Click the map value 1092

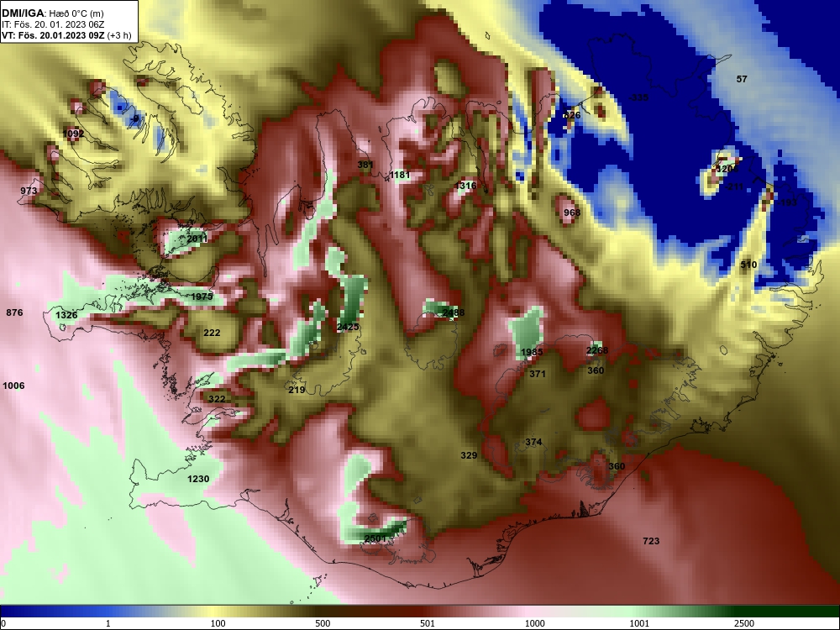pyautogui.click(x=73, y=134)
